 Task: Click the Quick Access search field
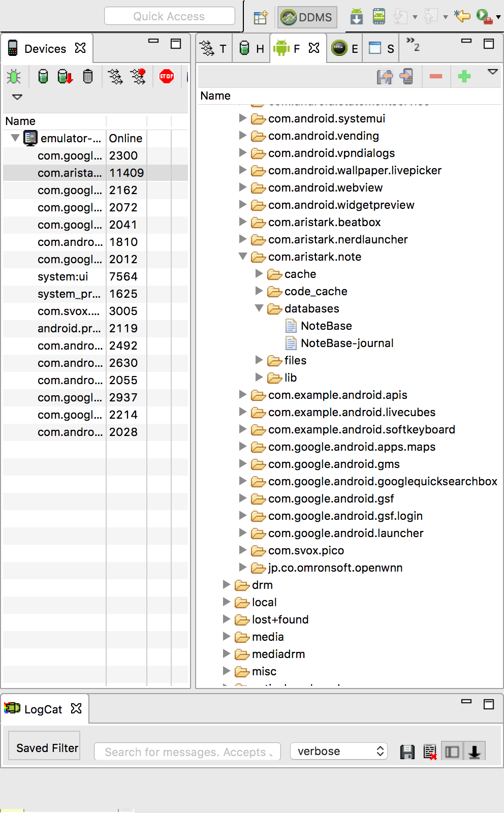tap(170, 16)
